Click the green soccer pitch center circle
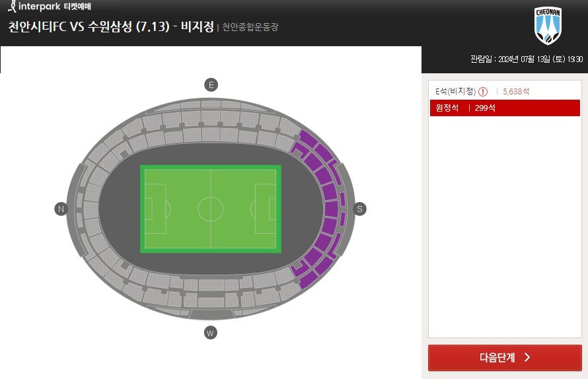588x379 pixels. click(211, 209)
